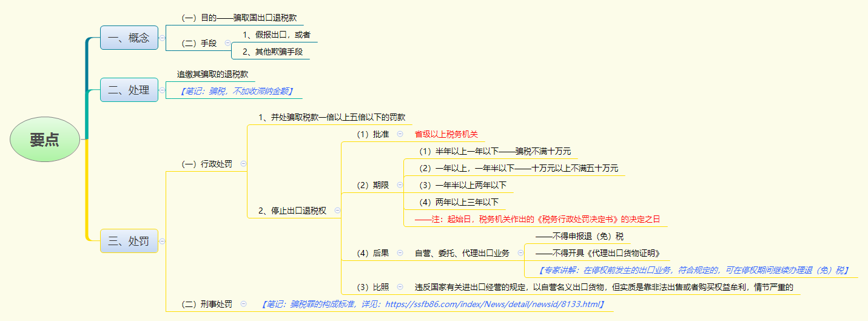Collapse the （1）批准 toggle

(400, 133)
